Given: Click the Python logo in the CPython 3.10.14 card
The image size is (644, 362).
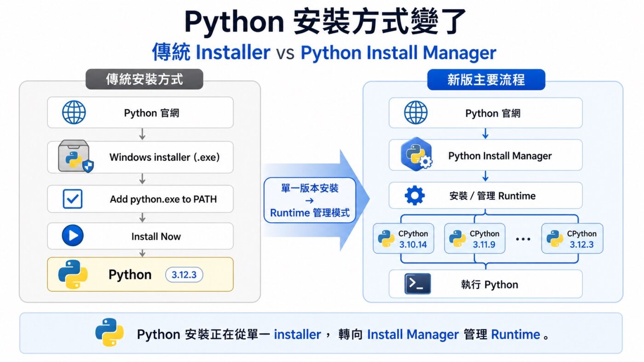Looking at the screenshot, I should [x=386, y=239].
